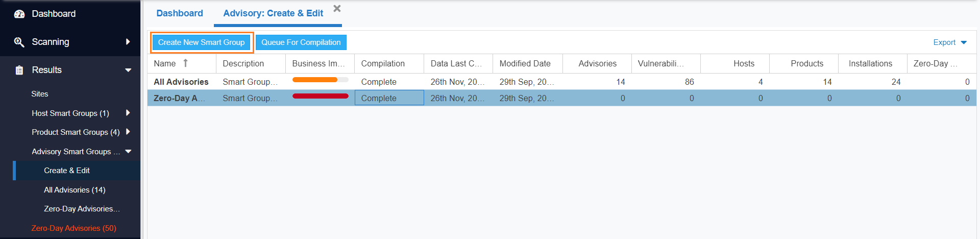The height and width of the screenshot is (239, 980).
Task: Click the Dashboard gauge icon in sidebar
Action: coord(19,14)
